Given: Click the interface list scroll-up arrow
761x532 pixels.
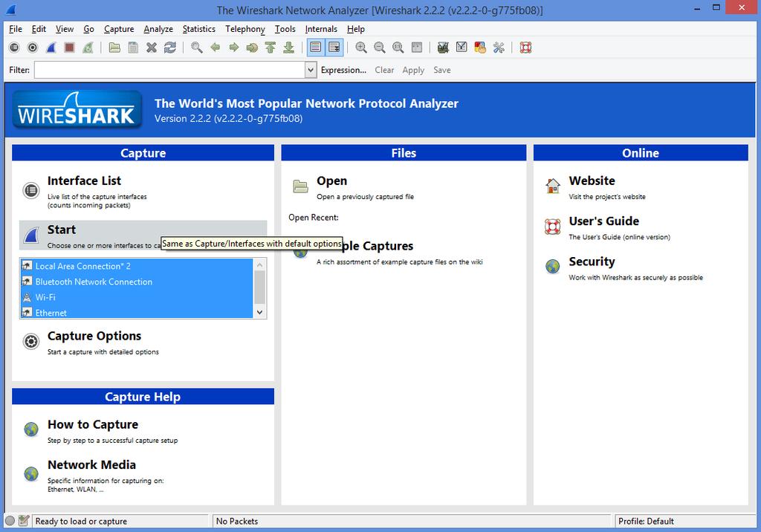Looking at the screenshot, I should (259, 265).
